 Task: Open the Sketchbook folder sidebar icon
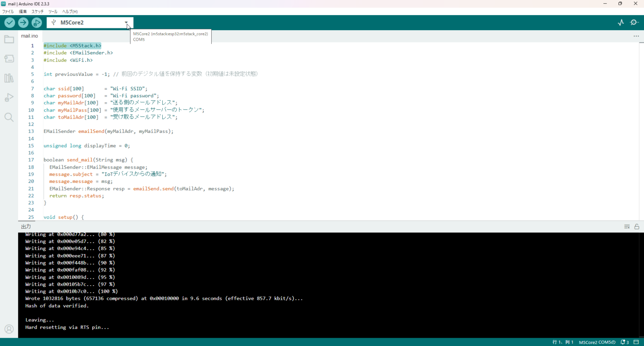[x=9, y=39]
